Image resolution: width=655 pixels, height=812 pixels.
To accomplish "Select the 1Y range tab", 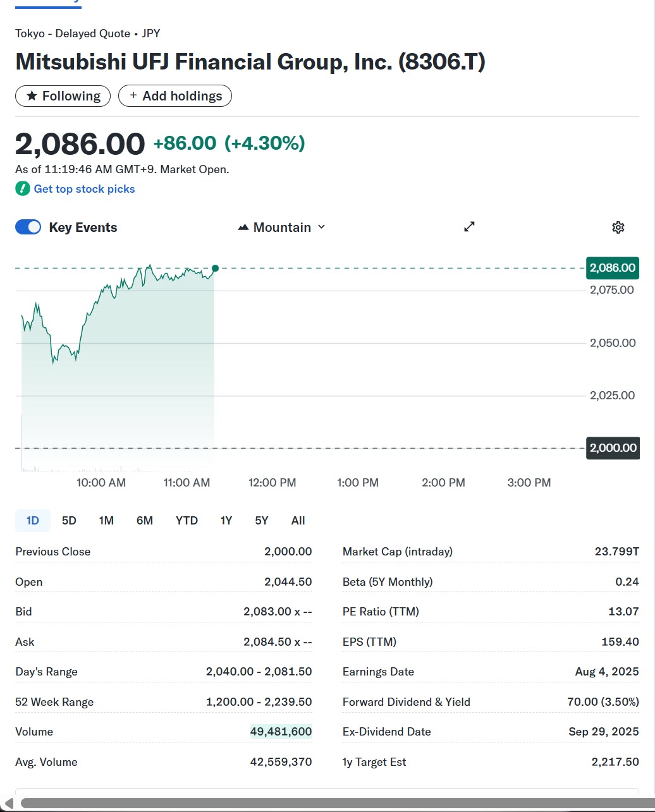I will (226, 521).
